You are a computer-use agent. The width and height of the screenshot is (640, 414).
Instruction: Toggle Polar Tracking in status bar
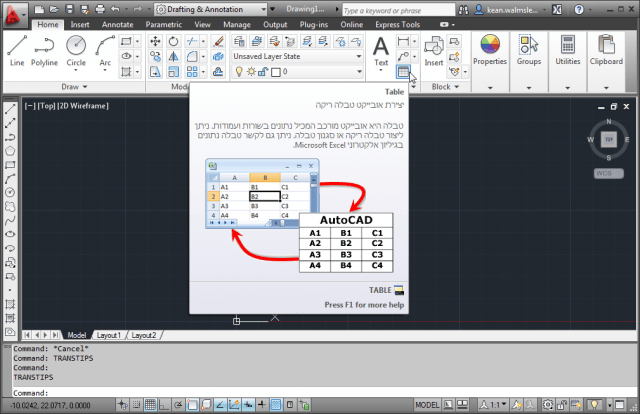pyautogui.click(x=178, y=405)
